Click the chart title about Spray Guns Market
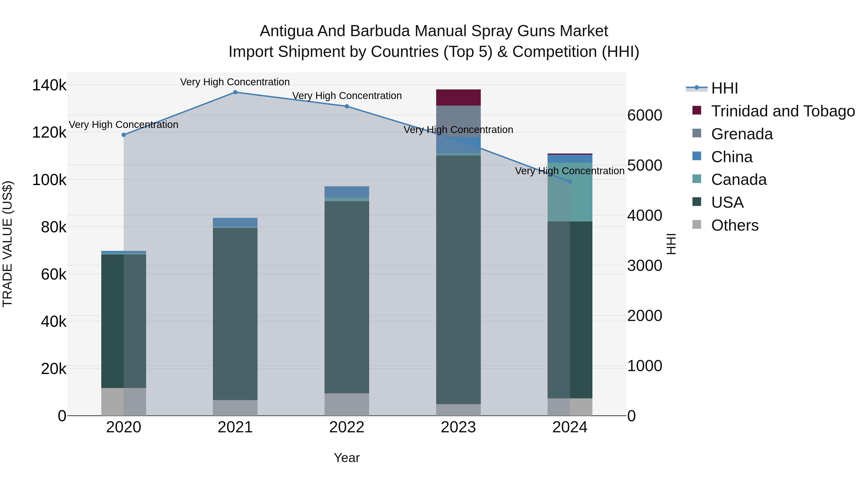 [434, 31]
